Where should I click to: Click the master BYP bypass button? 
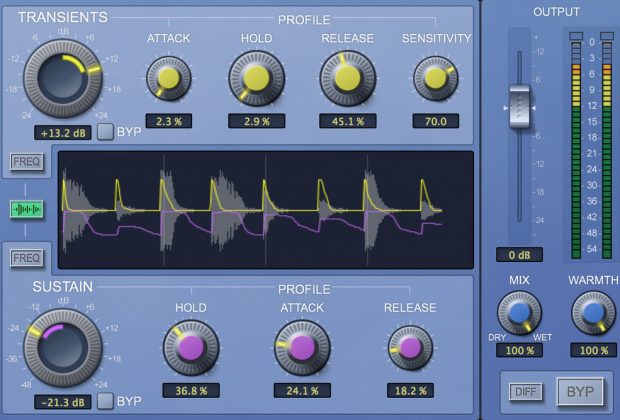[x=580, y=392]
